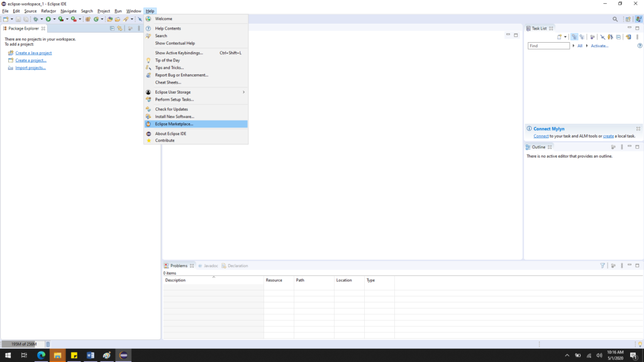Click Create a Java project link
Viewport: 644px width, 362px height.
pyautogui.click(x=33, y=53)
